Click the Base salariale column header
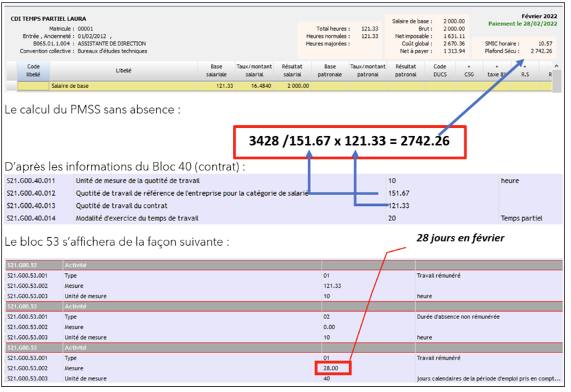The height and width of the screenshot is (392, 571). click(x=216, y=71)
